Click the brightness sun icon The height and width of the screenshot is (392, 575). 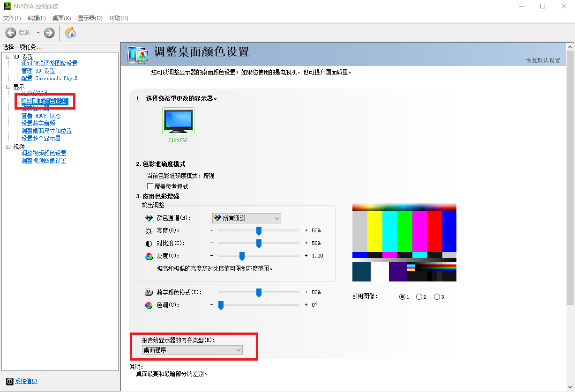(x=149, y=231)
